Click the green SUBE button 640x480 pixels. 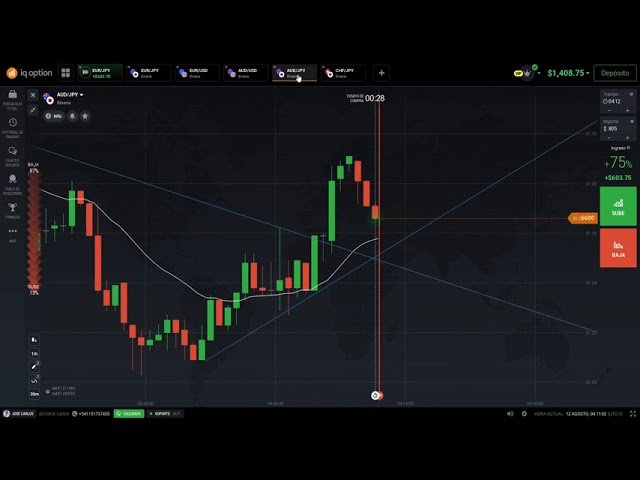point(618,207)
